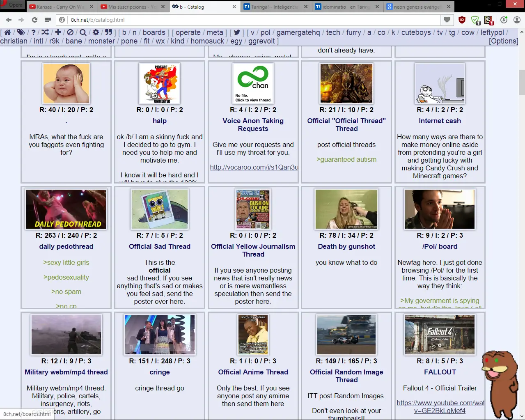
Task: Click the 'Military webm/mp4 thread' title
Action: [x=66, y=372]
